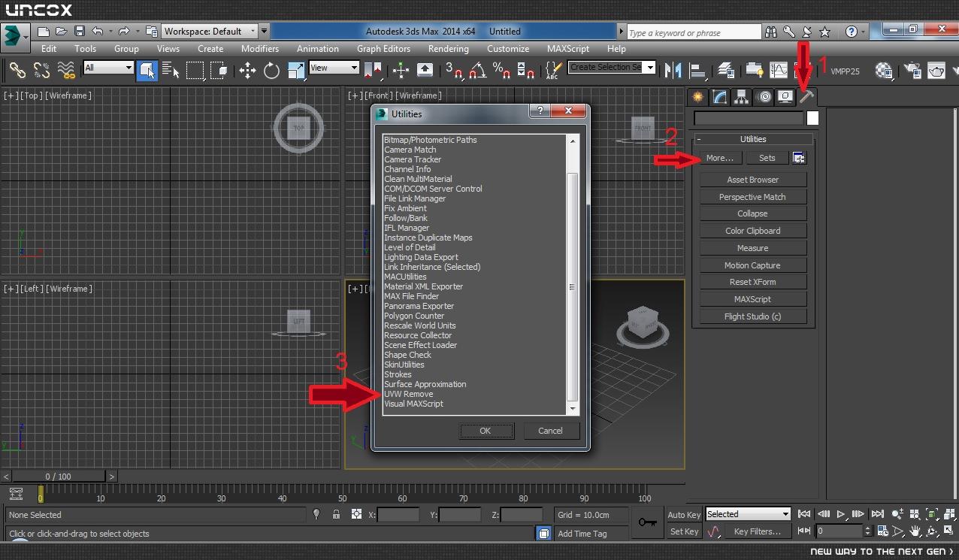
Task: Switch to the Create panel tab
Action: (698, 96)
